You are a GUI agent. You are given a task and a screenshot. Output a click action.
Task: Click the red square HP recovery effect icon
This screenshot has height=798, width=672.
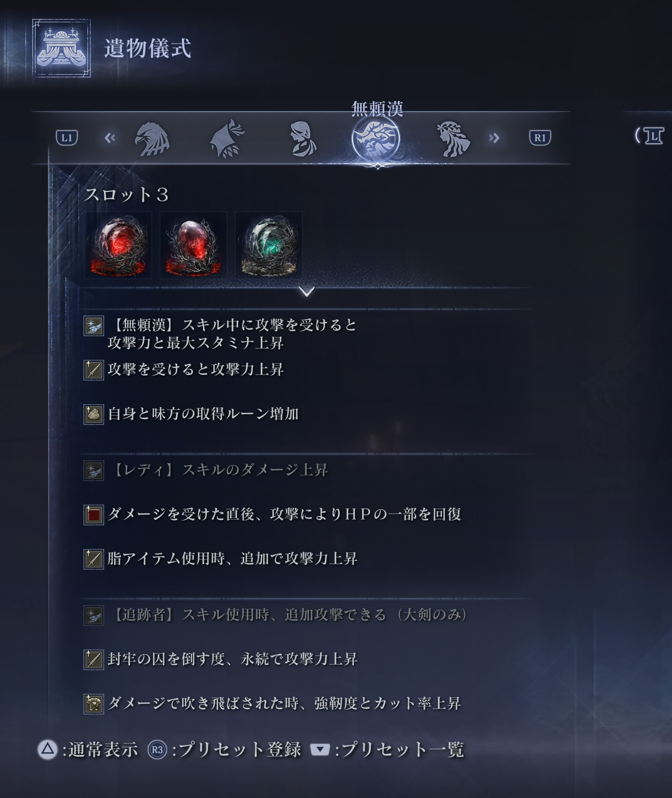tap(94, 515)
